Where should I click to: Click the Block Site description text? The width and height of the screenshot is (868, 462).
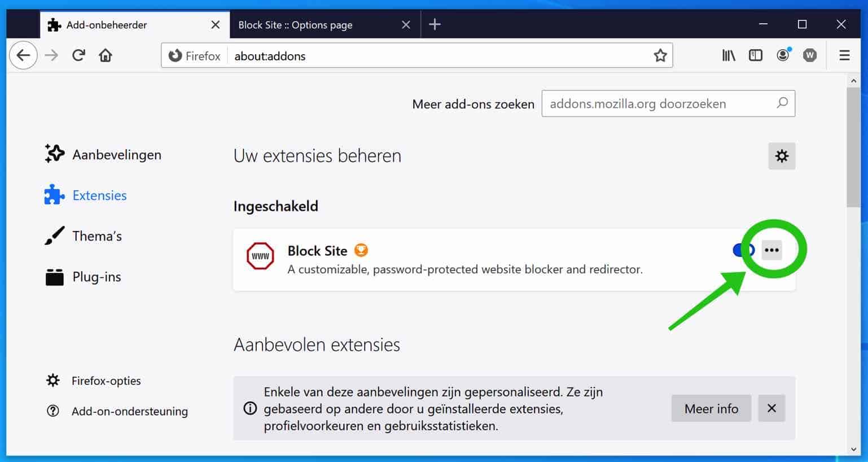click(465, 269)
